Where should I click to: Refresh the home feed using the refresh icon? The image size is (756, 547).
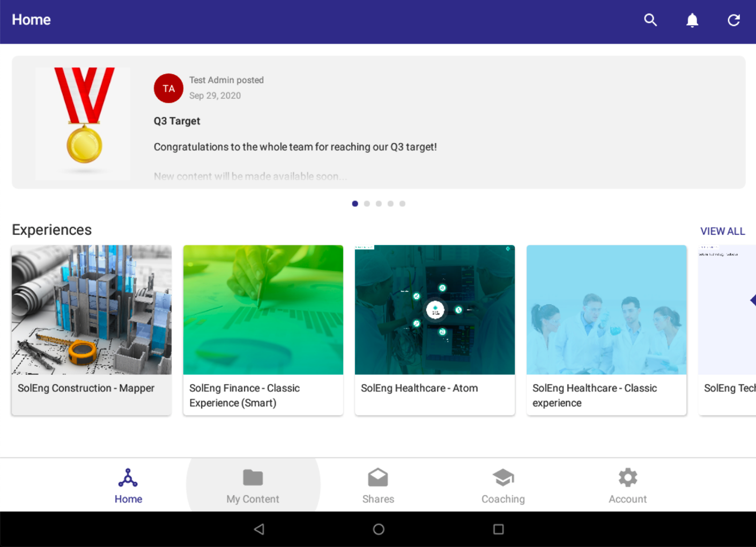733,20
